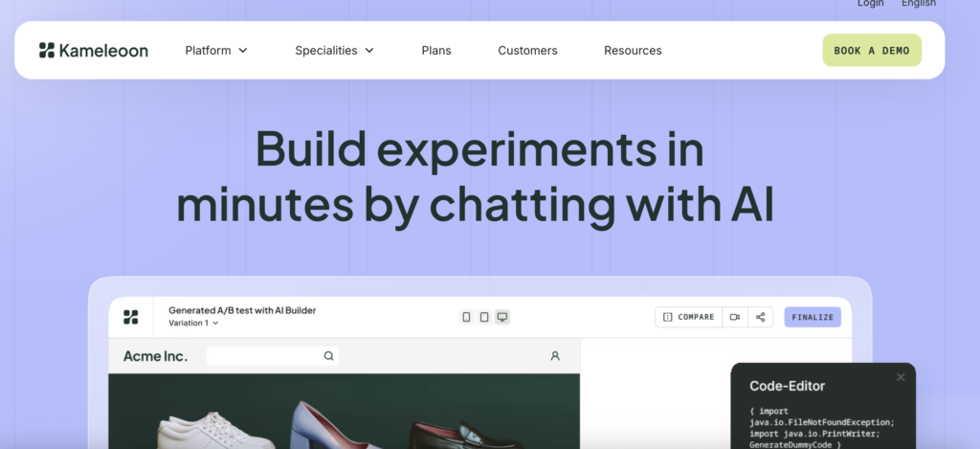Open the Variation 1 dropdown
Image resolution: width=980 pixels, height=449 pixels.
pyautogui.click(x=194, y=324)
